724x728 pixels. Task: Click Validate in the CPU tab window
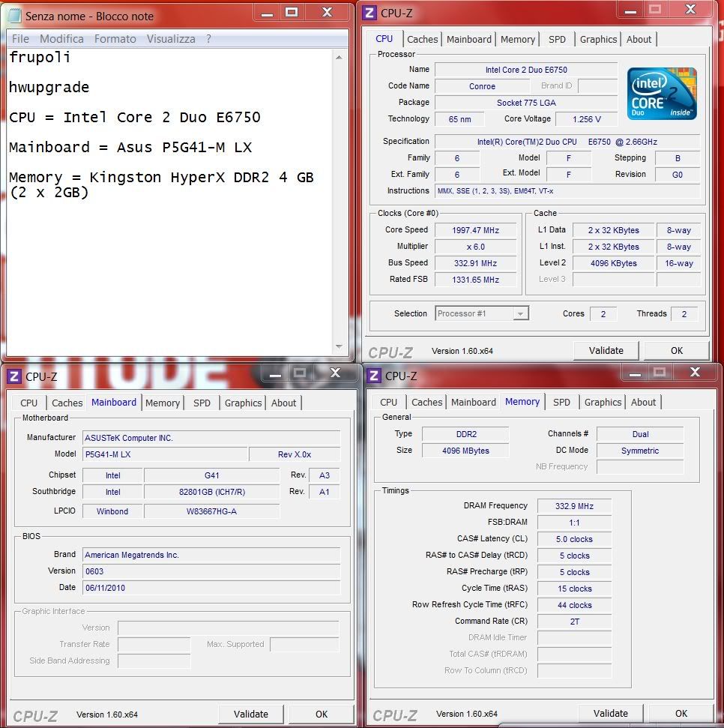point(606,351)
